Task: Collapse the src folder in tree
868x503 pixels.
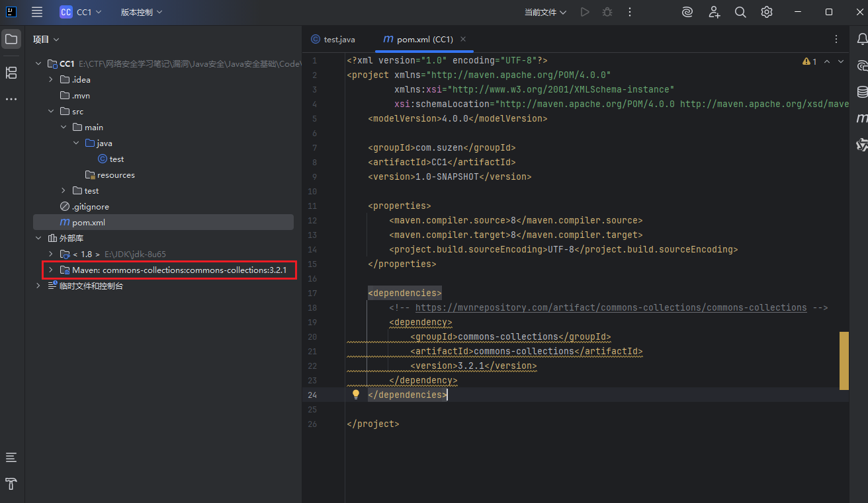Action: click(51, 111)
